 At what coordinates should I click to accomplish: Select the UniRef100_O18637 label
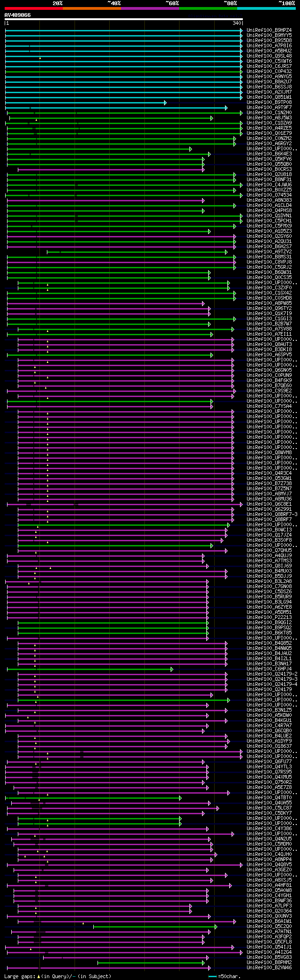[x=269, y=746]
